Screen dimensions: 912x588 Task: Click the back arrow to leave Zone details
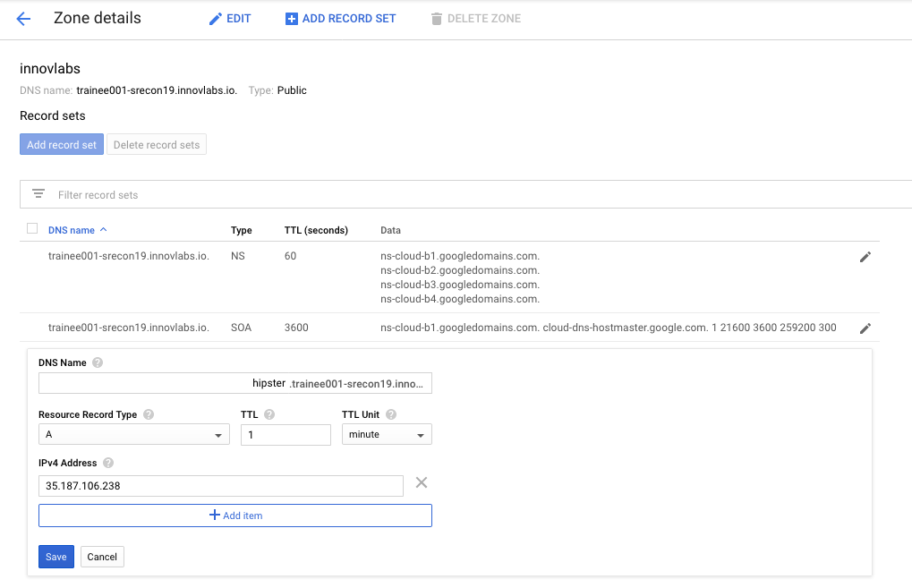click(24, 19)
